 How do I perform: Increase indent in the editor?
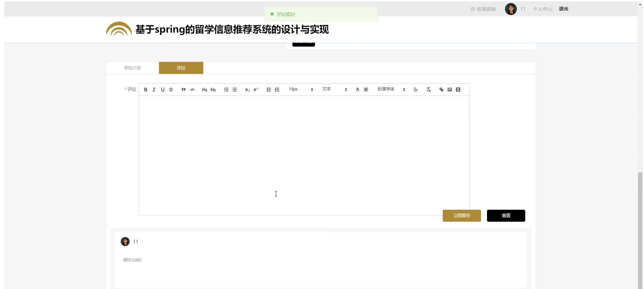(x=277, y=90)
